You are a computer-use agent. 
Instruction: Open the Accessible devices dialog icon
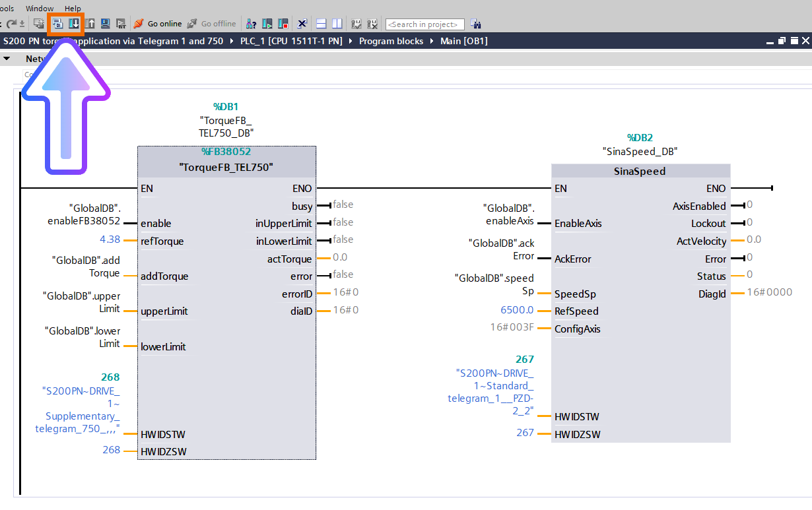(x=251, y=24)
